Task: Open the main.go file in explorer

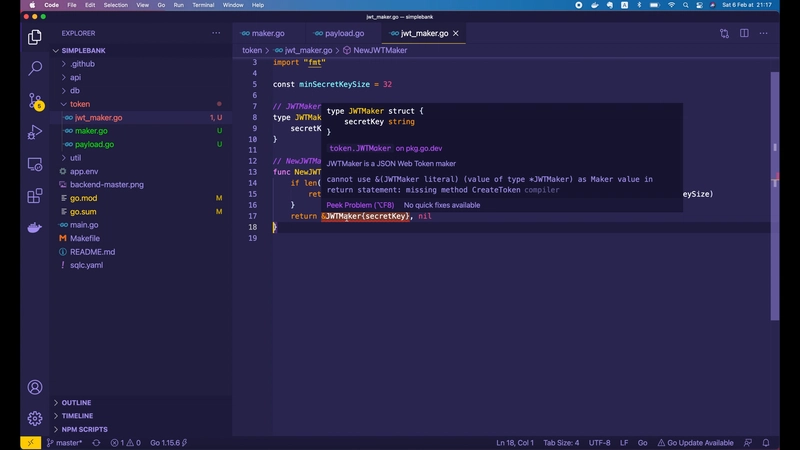Action: tap(84, 225)
